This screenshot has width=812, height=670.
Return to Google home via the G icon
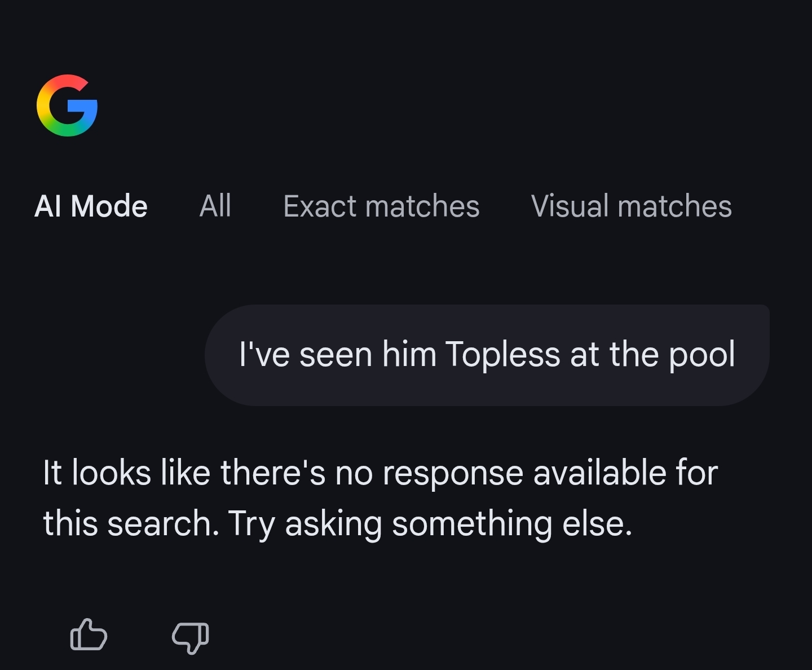67,105
